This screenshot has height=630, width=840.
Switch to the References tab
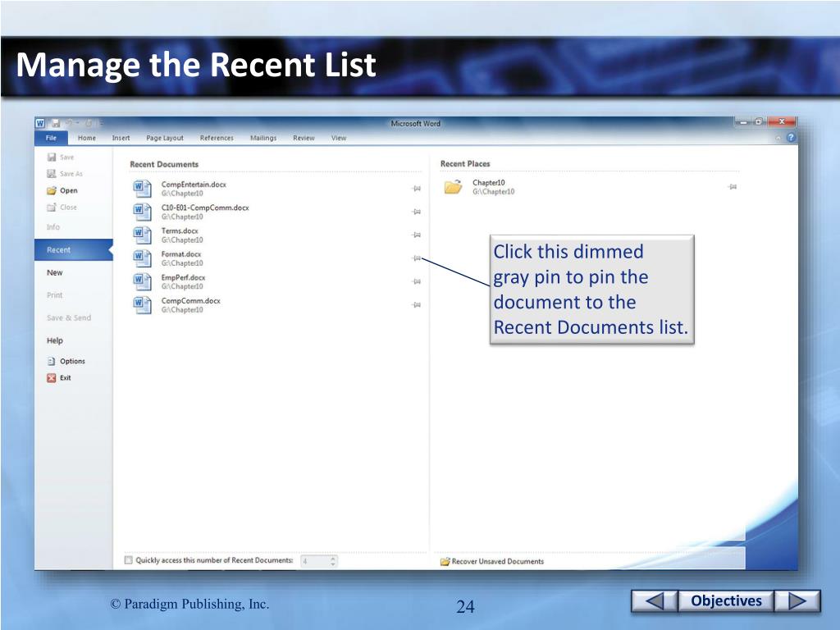click(217, 138)
